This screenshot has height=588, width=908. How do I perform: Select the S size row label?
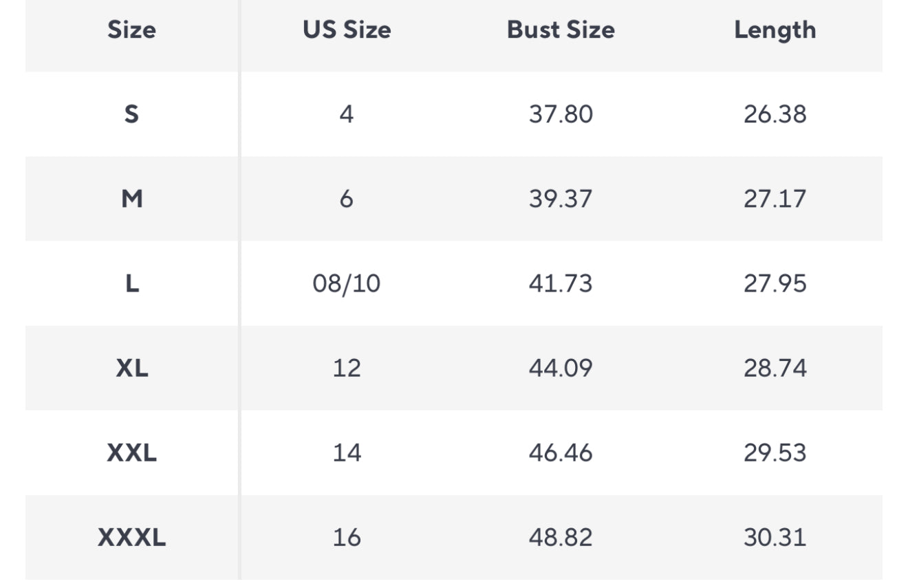(x=131, y=114)
